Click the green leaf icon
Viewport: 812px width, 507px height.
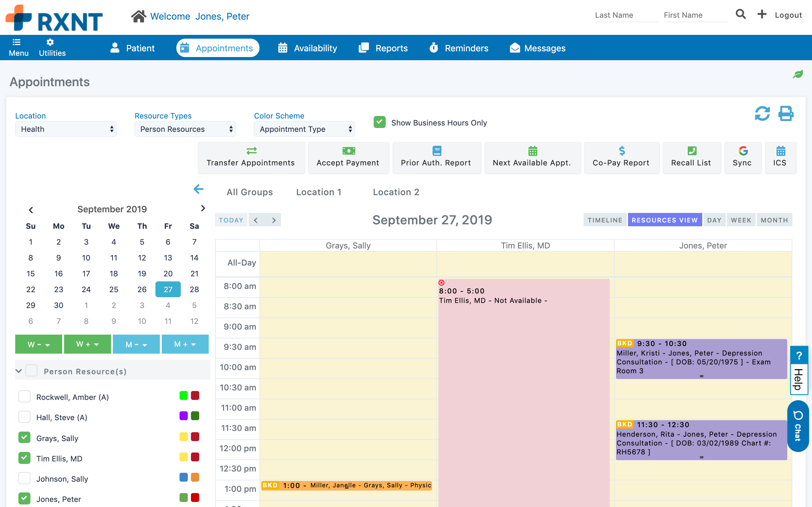[798, 74]
